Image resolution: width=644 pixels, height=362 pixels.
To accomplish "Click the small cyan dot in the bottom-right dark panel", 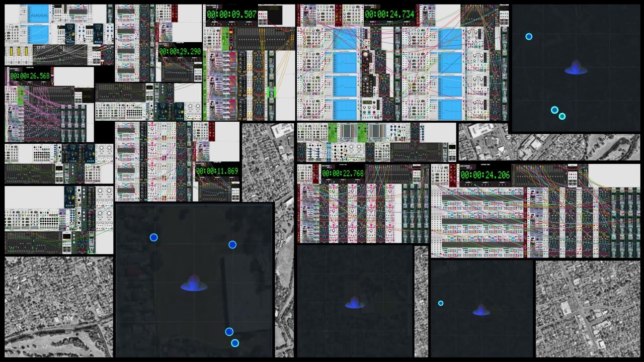I will 441,303.
